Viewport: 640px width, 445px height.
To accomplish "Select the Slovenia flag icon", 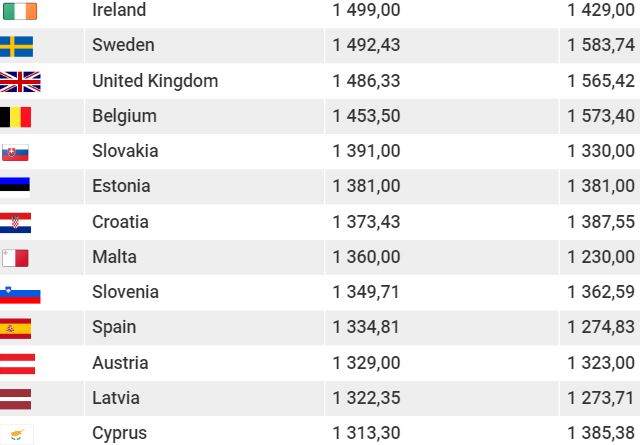I will tap(20, 294).
